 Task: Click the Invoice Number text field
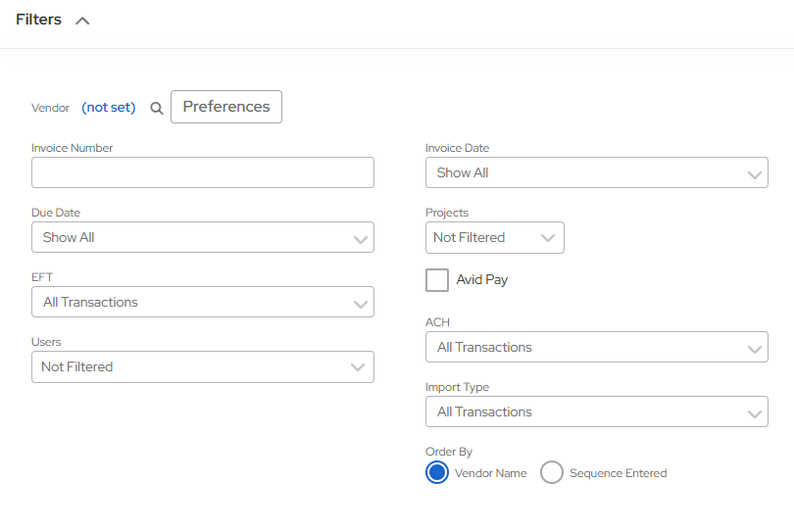point(203,172)
